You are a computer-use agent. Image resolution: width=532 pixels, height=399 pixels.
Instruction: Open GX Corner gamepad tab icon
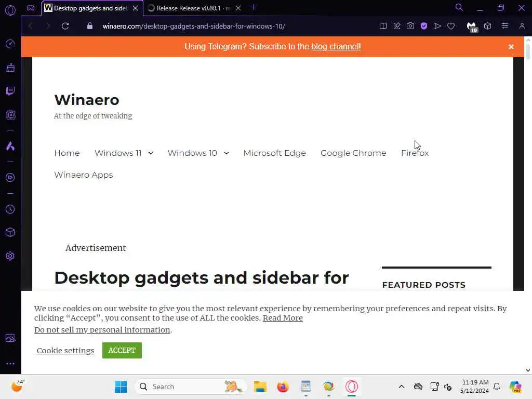click(x=31, y=8)
